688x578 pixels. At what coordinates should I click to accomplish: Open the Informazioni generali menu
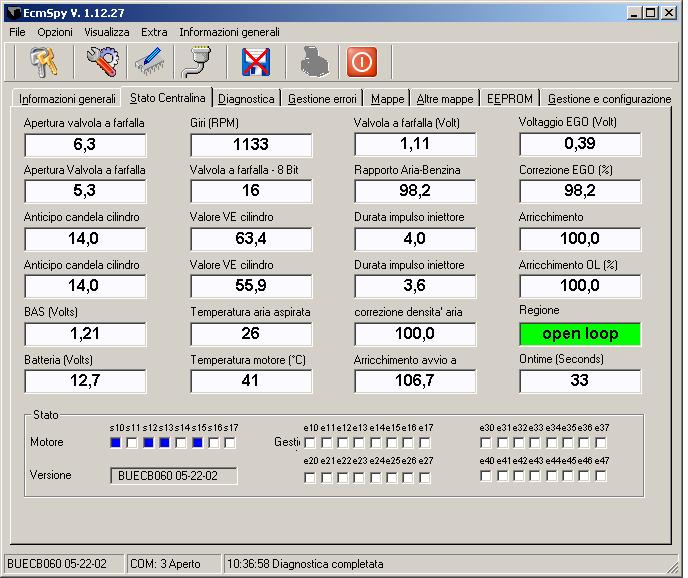pos(229,32)
